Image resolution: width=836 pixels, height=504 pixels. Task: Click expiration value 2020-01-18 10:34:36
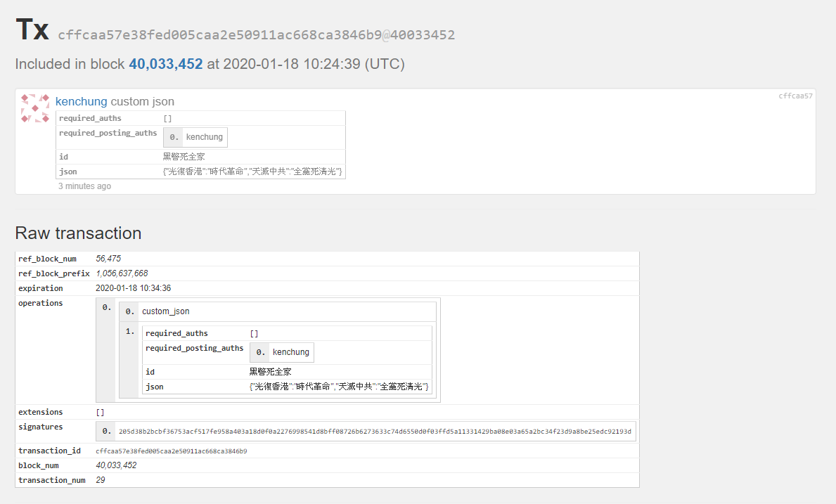click(x=134, y=288)
